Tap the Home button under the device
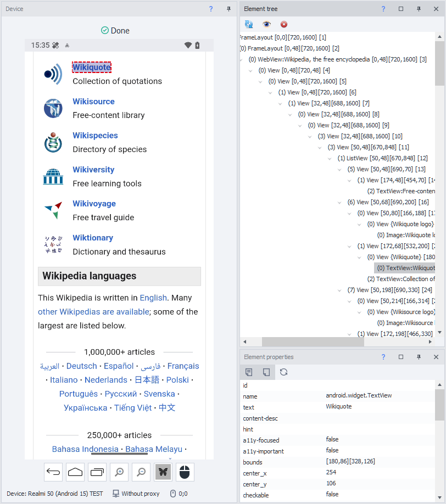 [x=75, y=472]
